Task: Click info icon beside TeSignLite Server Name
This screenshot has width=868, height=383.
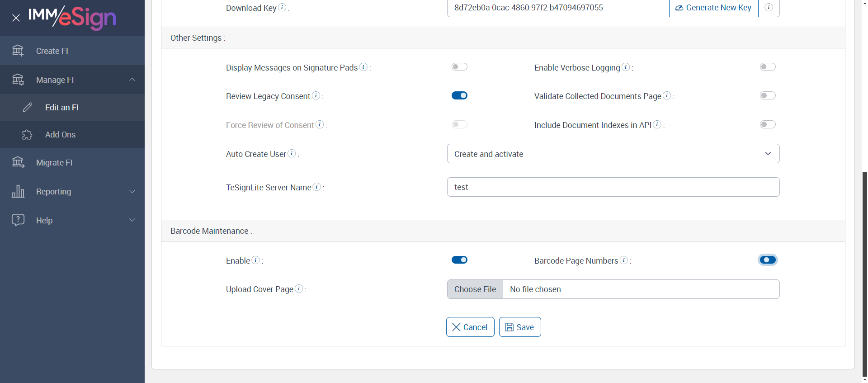Action: pos(317,187)
